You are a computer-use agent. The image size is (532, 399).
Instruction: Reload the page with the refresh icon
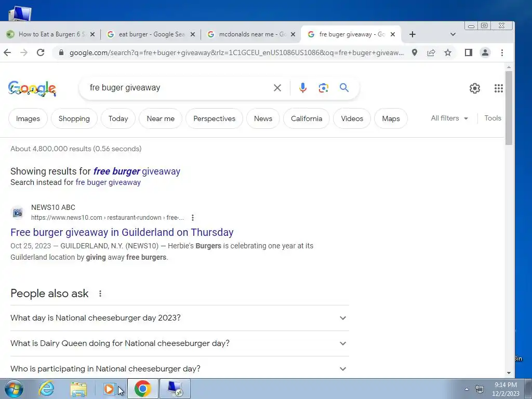41,52
